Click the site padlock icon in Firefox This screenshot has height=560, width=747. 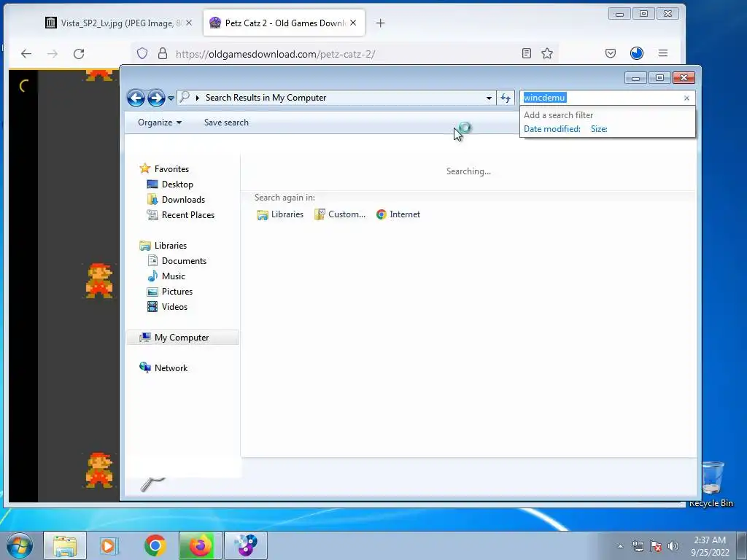163,53
